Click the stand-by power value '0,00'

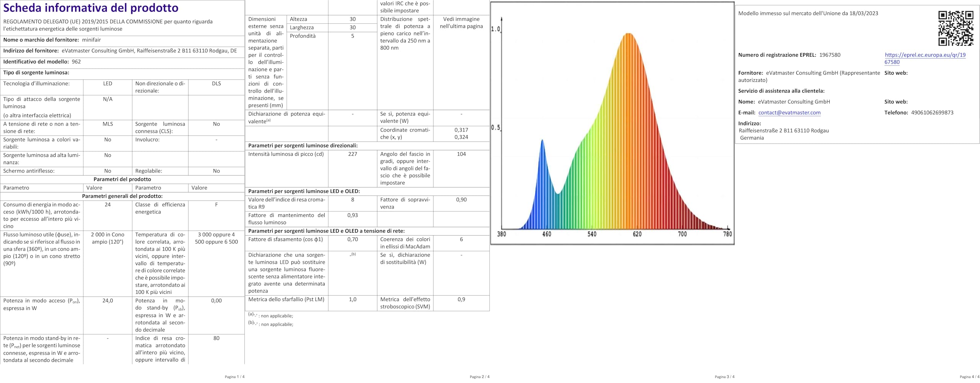click(x=216, y=301)
